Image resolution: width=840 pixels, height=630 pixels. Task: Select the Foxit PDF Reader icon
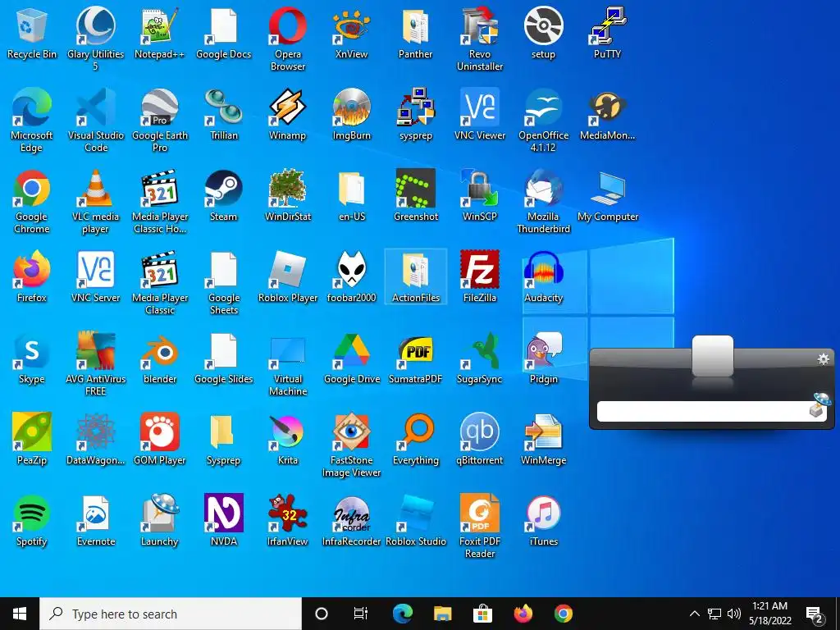(x=479, y=527)
